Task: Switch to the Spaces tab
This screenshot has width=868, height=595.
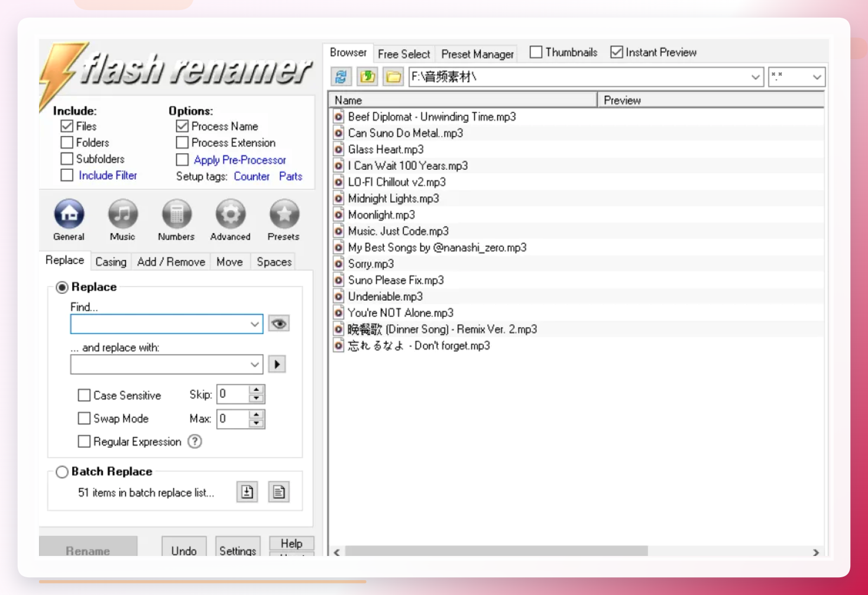Action: pyautogui.click(x=274, y=261)
